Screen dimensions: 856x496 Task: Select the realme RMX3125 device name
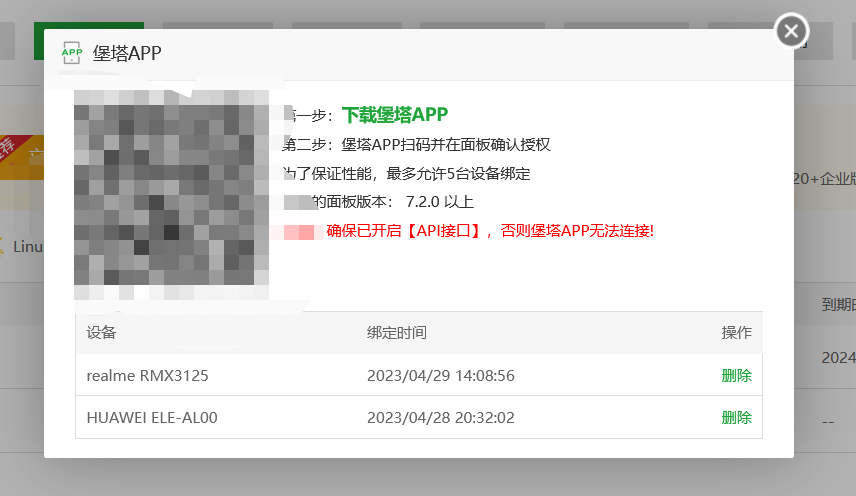pos(147,375)
